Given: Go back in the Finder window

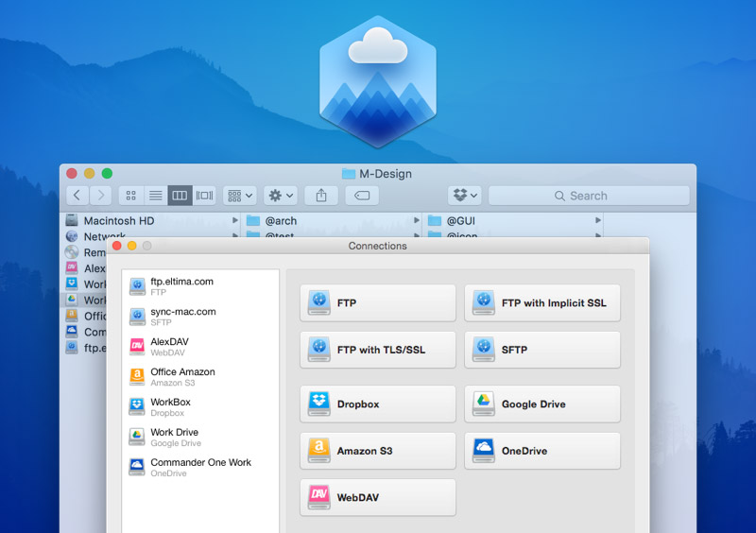Looking at the screenshot, I should tap(77, 196).
